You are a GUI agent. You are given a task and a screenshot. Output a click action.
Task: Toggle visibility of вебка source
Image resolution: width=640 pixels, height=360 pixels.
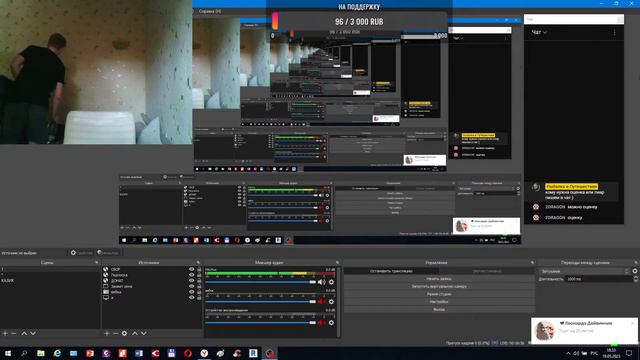click(x=191, y=292)
